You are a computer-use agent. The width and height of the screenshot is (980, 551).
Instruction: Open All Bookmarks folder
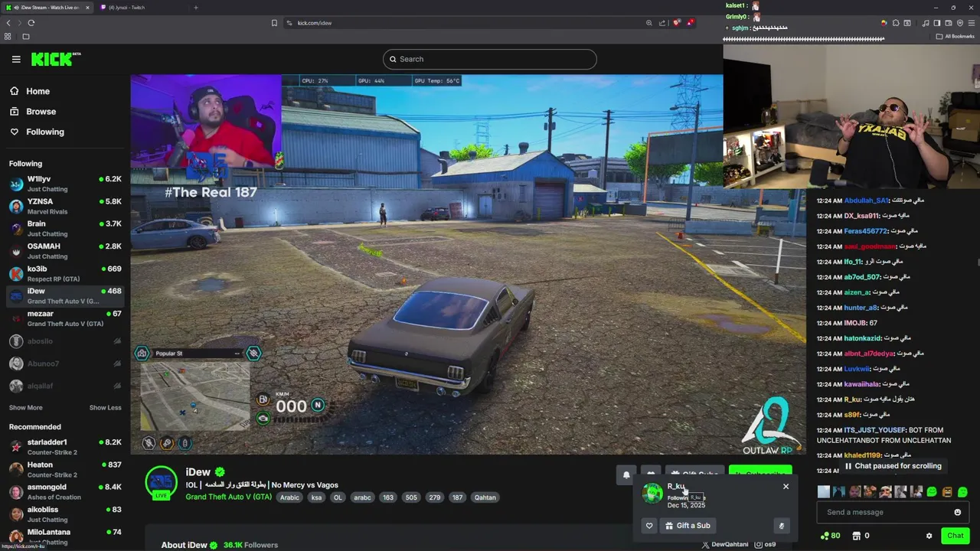(955, 36)
